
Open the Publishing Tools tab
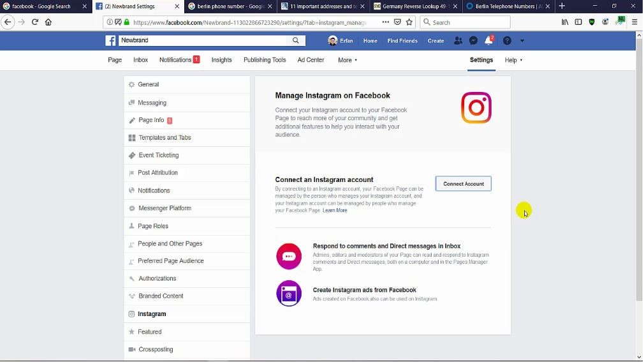tap(265, 60)
